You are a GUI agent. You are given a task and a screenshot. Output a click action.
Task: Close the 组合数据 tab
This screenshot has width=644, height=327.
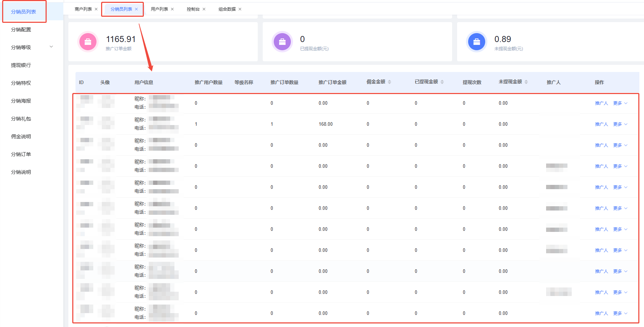point(240,9)
